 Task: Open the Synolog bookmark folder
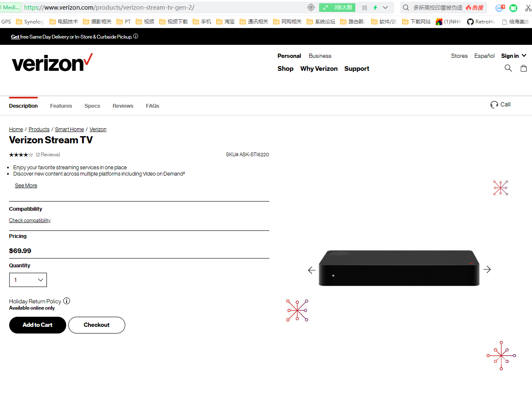[30, 22]
